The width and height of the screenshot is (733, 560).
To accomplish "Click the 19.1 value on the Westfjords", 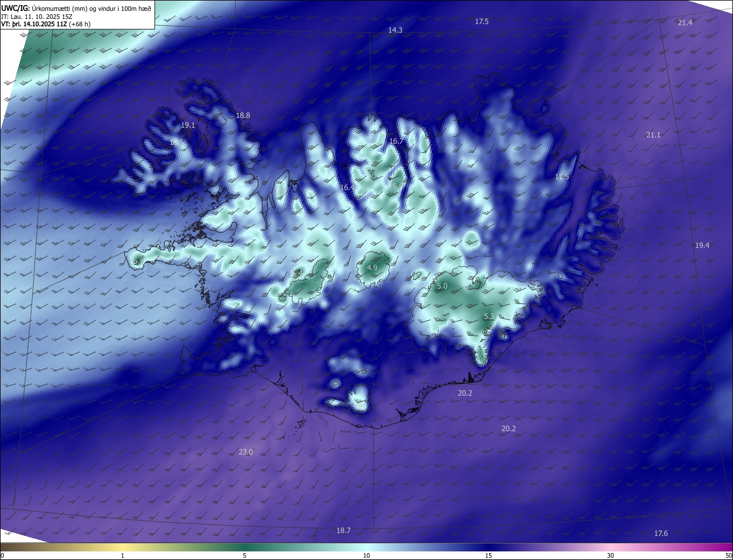I will (x=188, y=125).
